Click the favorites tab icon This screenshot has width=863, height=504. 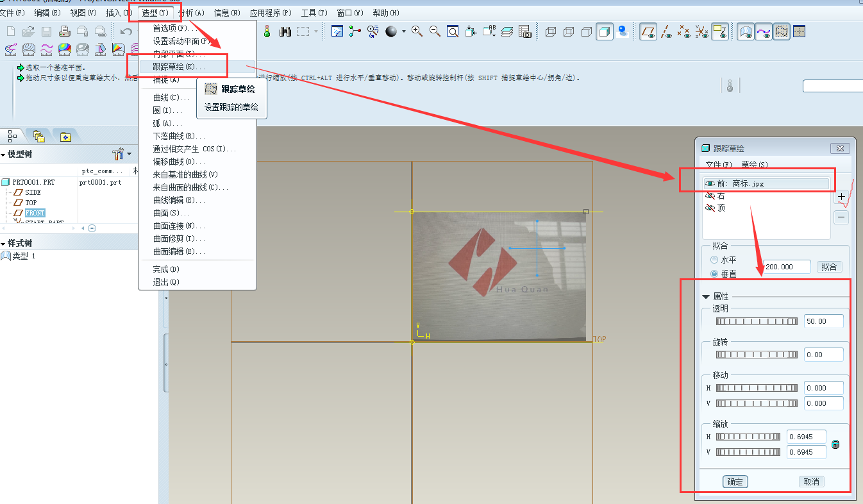click(65, 136)
